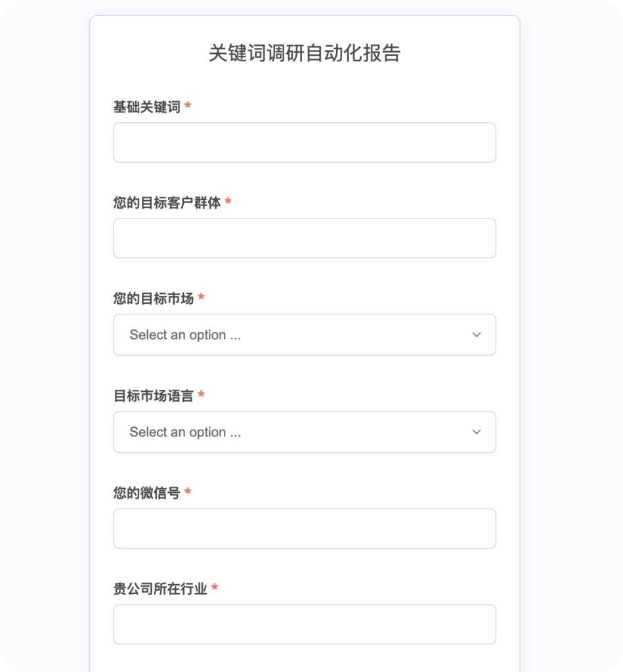Click the red asterisk beside 贵公司所在行业

215,588
